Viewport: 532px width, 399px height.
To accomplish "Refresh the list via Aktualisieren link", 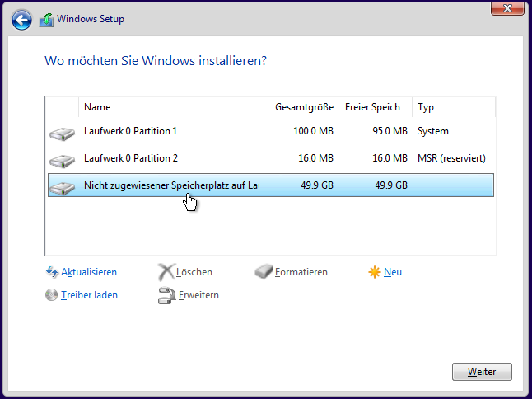I will pos(89,272).
